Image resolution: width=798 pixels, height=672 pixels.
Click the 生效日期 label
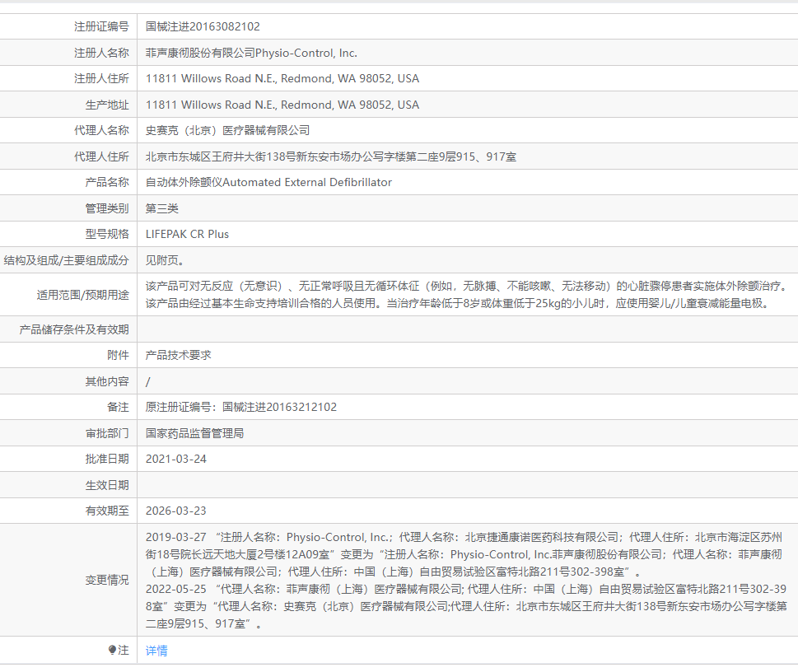107,485
